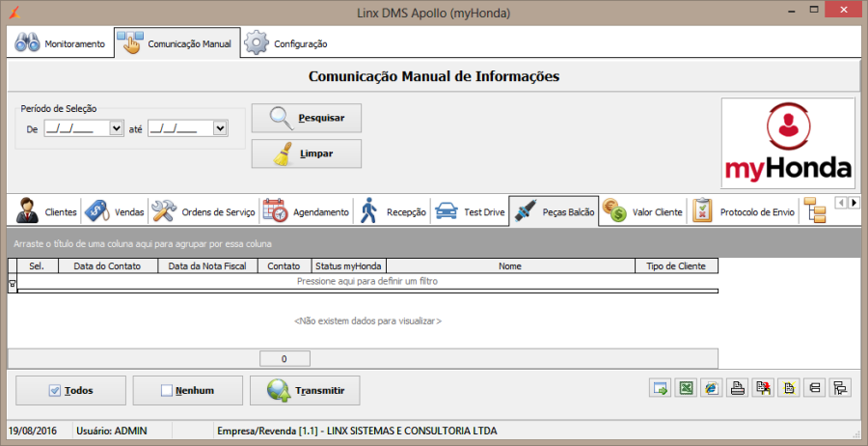Open the Agendamento tab
The width and height of the screenshot is (868, 446).
[x=306, y=211]
